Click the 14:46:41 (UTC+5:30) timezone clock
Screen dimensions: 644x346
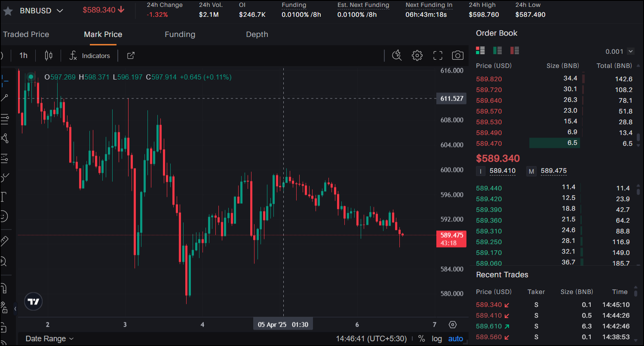tap(371, 339)
